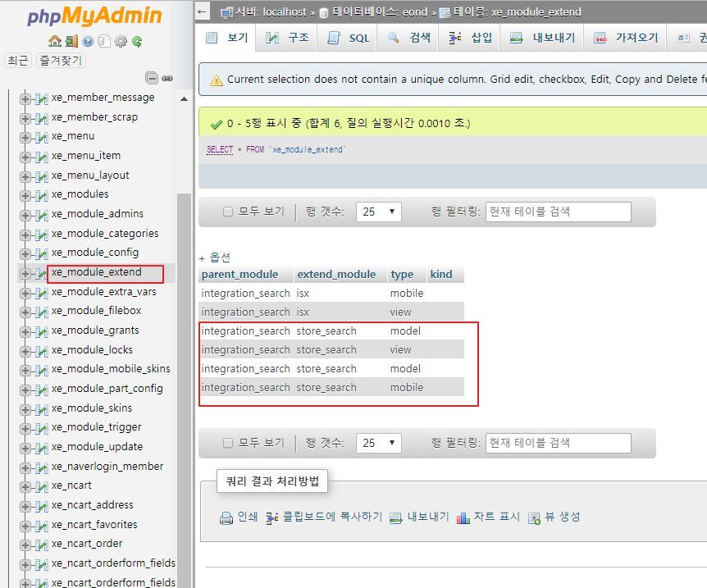Click the logout door icon
The height and width of the screenshot is (588, 707).
pyautogui.click(x=71, y=41)
